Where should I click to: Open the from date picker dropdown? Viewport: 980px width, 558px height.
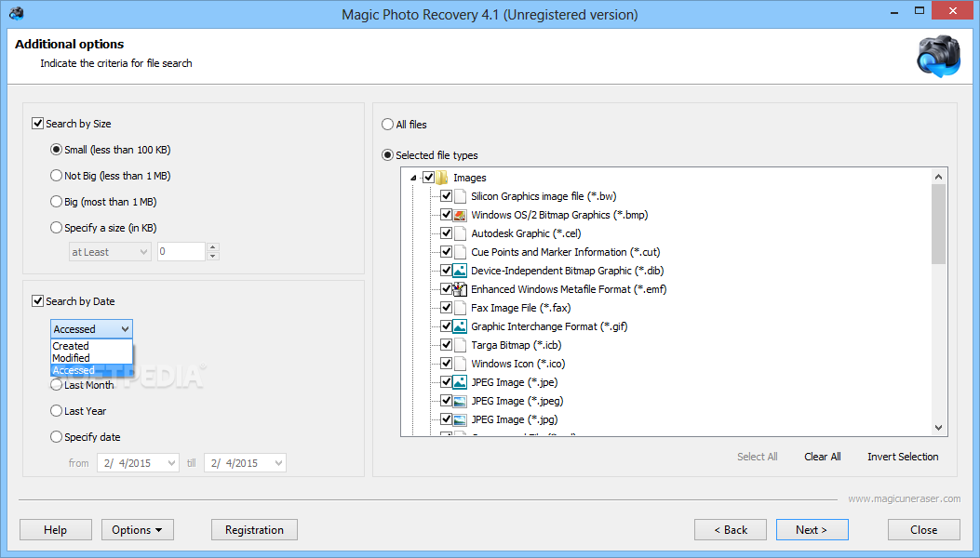[172, 463]
